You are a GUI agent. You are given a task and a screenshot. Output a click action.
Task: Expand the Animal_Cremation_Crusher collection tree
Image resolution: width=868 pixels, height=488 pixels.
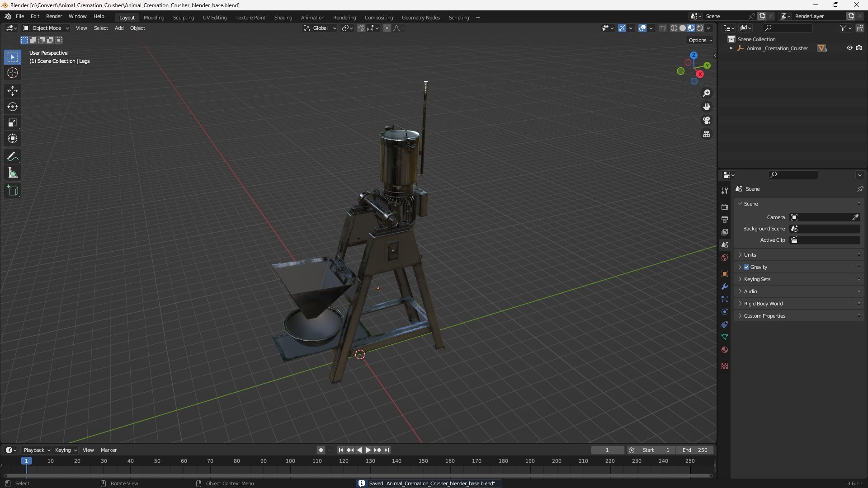click(731, 48)
